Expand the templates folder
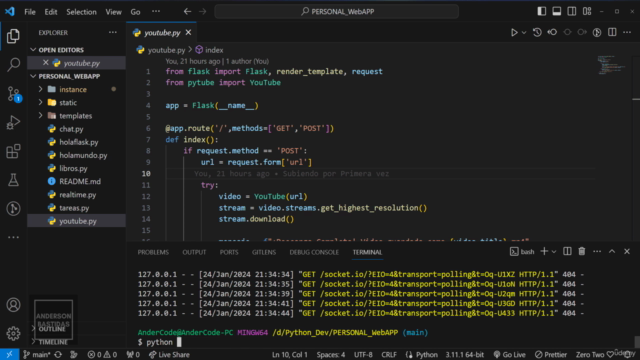Screen dimensions: 640x360 click(x=77, y=116)
